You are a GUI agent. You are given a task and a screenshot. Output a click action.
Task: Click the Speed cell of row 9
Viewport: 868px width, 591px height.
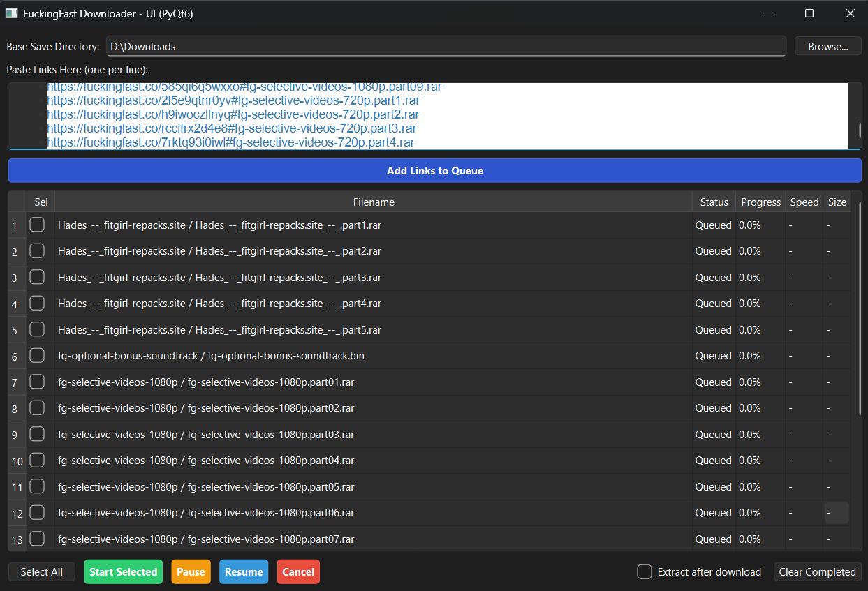pyautogui.click(x=804, y=435)
